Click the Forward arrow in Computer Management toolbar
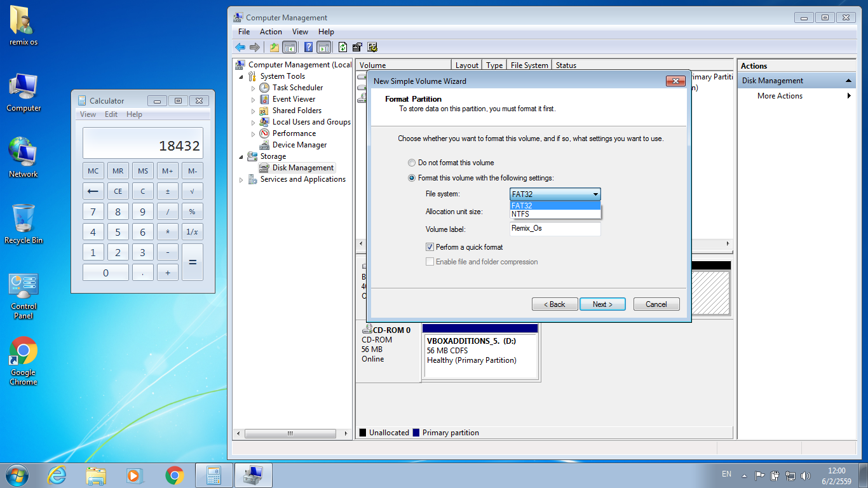Viewport: 868px width, 488px height. (255, 47)
